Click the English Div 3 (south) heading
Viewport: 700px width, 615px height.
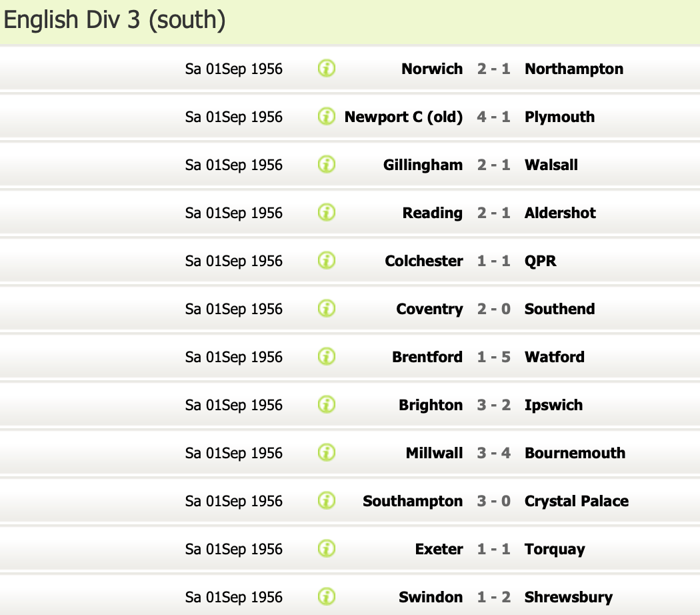coord(115,21)
